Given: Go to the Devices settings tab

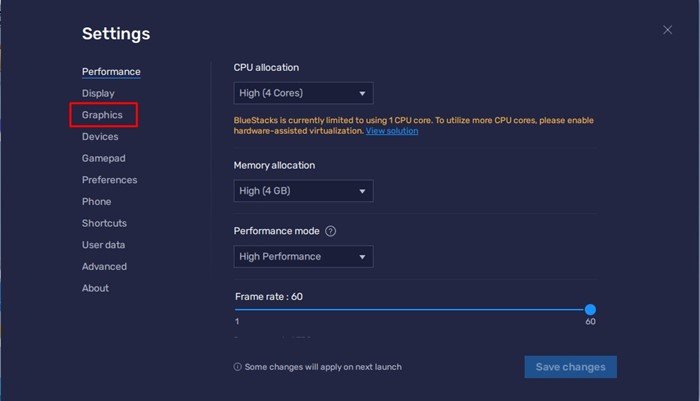Looking at the screenshot, I should (100, 137).
